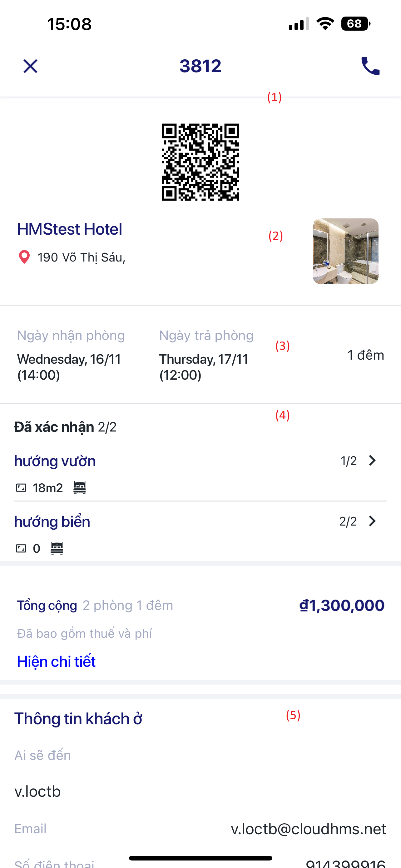Open the HMStest Hotel name link

(69, 229)
